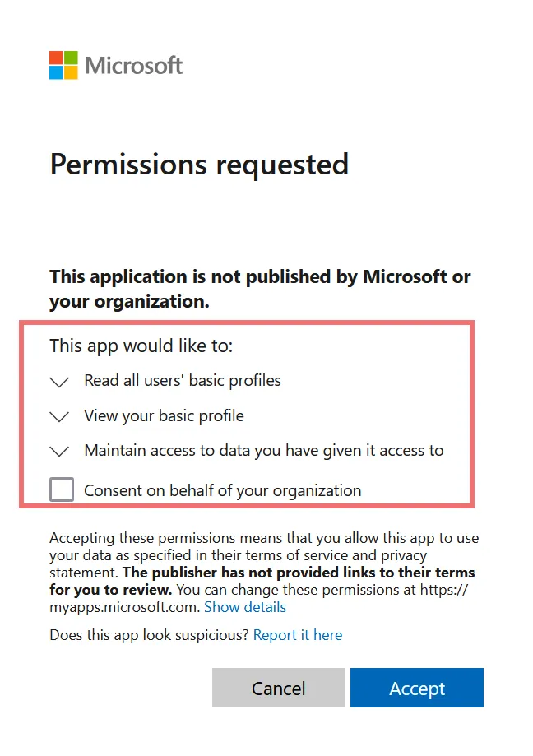Tick the consent on behalf of organization checkbox
This screenshot has width=533, height=756.
coord(62,490)
